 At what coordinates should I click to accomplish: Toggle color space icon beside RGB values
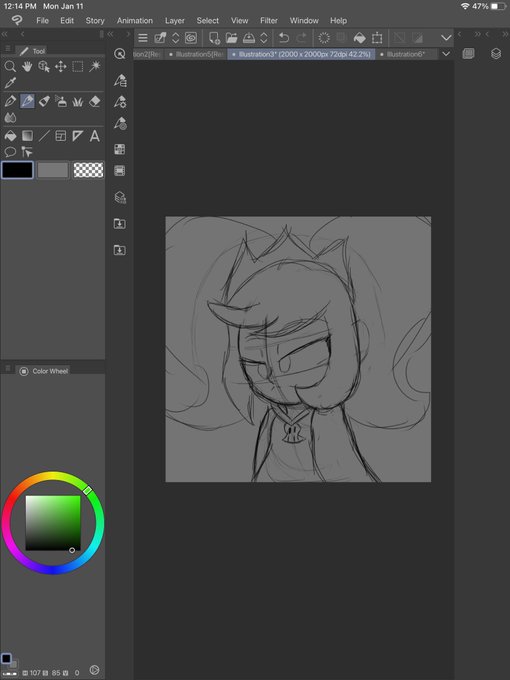click(94, 670)
